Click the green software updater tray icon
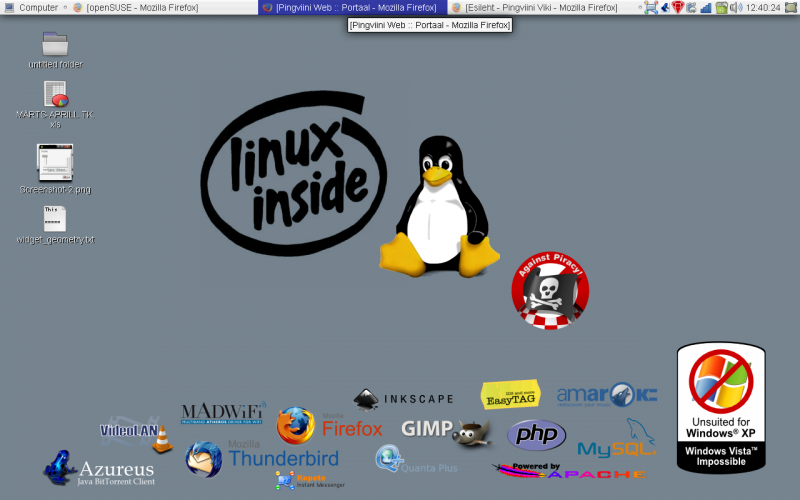800x500 pixels. tap(721, 8)
